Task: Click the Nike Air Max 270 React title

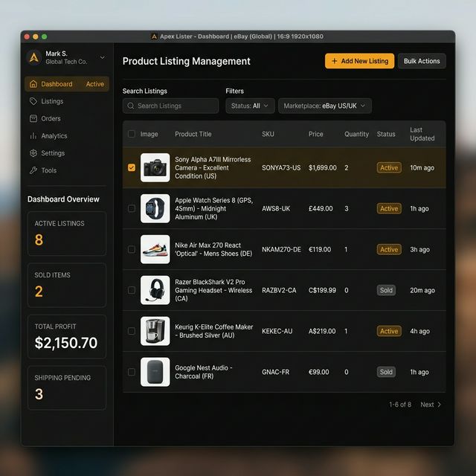Action: 213,250
